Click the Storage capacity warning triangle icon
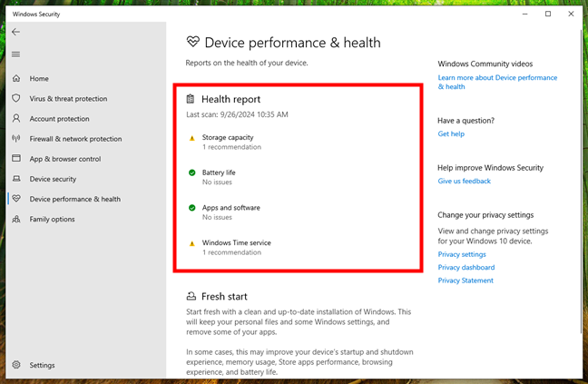The width and height of the screenshot is (588, 384). point(192,138)
